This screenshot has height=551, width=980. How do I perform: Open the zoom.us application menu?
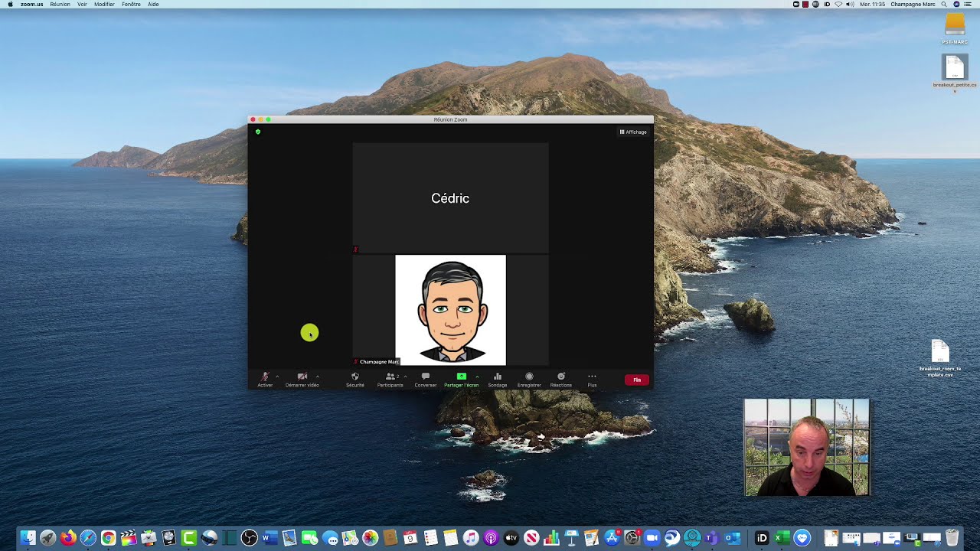tap(31, 4)
